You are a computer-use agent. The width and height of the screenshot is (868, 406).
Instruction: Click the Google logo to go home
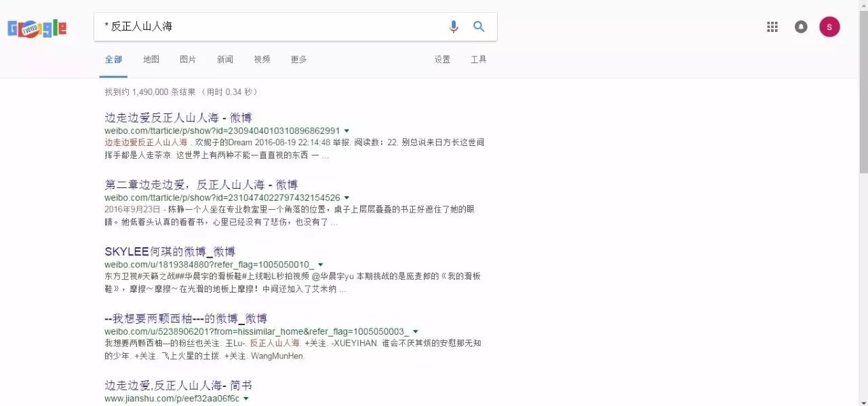[37, 28]
